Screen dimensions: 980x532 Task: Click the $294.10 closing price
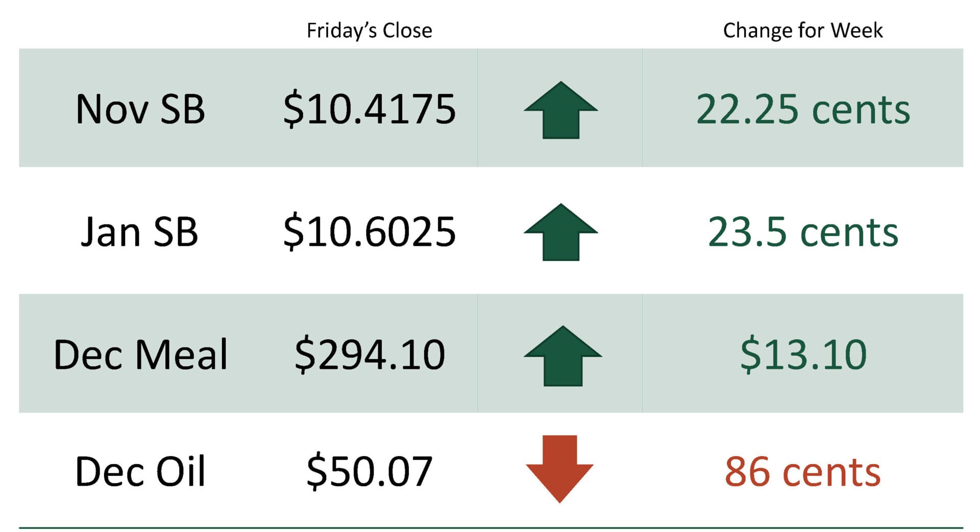[370, 354]
